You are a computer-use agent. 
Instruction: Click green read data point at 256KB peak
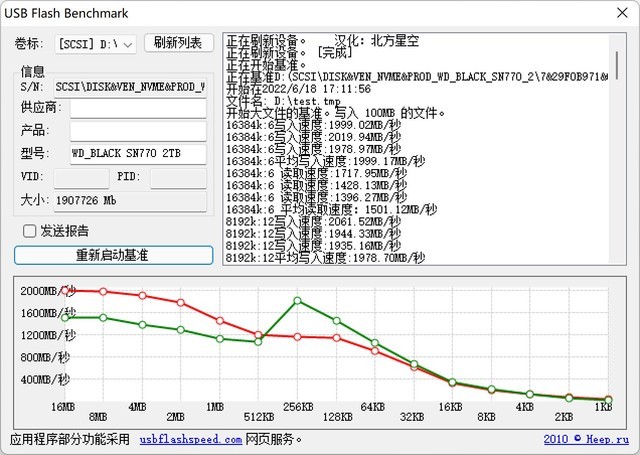click(298, 301)
